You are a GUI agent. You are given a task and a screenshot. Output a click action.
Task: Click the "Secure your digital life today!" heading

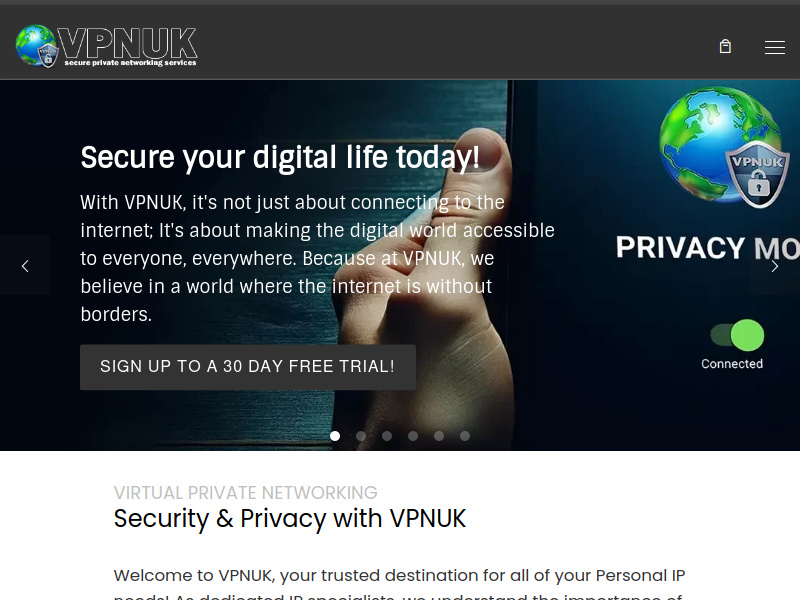coord(280,158)
